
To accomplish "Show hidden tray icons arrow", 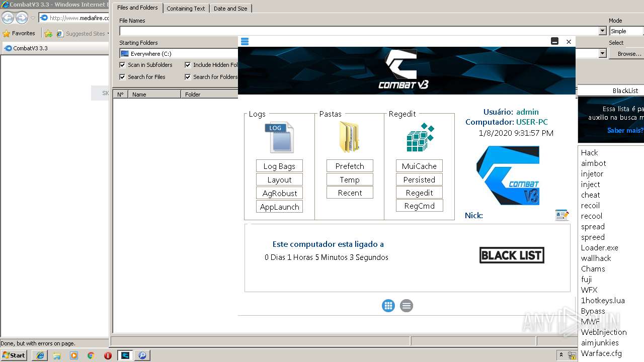I will [561, 355].
